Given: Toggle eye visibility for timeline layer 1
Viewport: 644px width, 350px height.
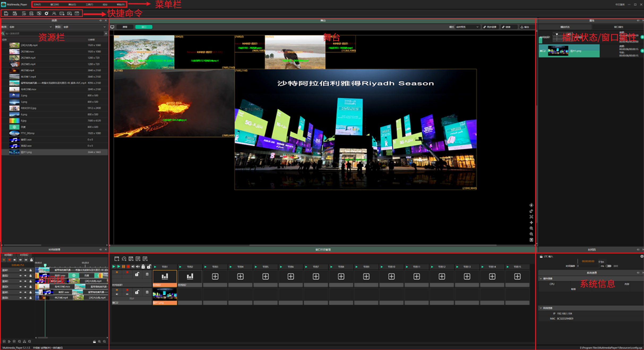Looking at the screenshot, I should pos(20,270).
